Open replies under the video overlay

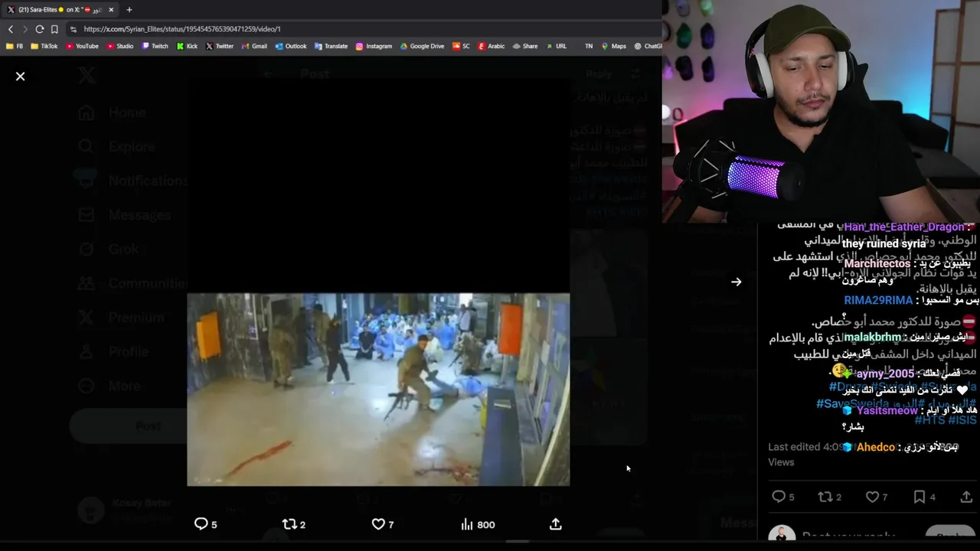tap(205, 524)
